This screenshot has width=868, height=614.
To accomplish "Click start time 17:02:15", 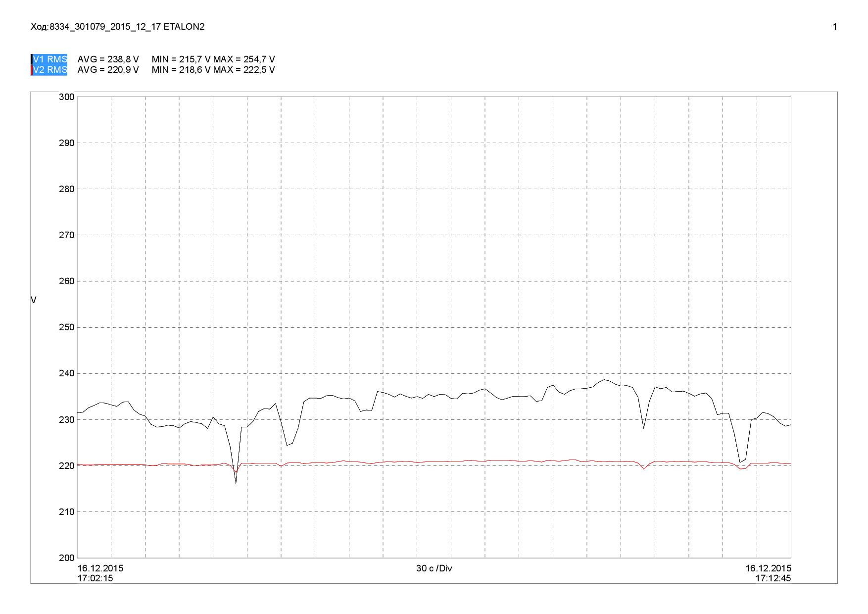I will tap(95, 578).
